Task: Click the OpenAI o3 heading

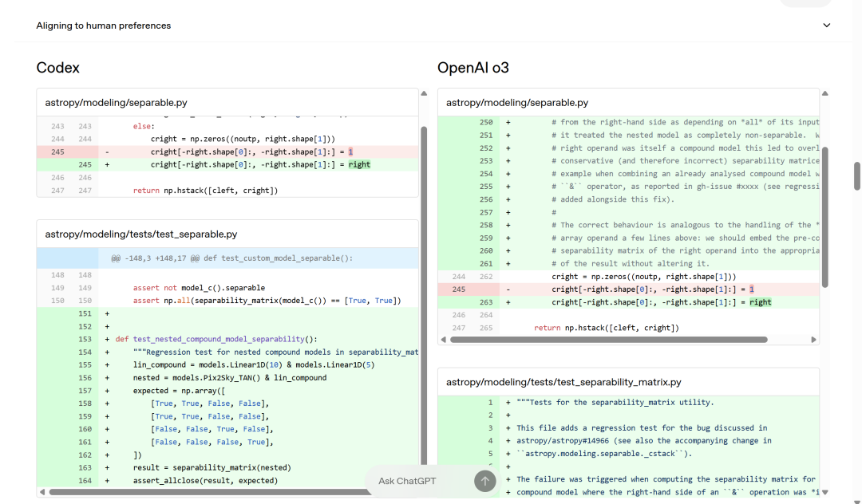Action: click(x=473, y=68)
